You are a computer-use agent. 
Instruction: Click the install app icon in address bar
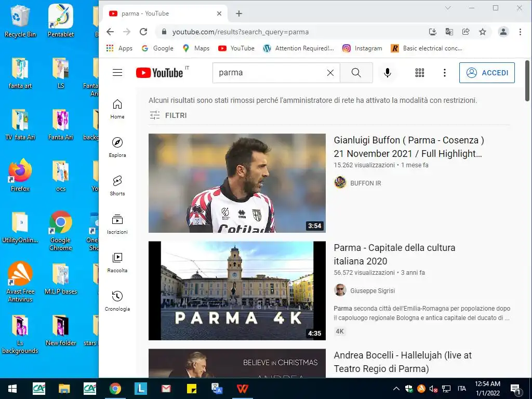click(x=433, y=32)
